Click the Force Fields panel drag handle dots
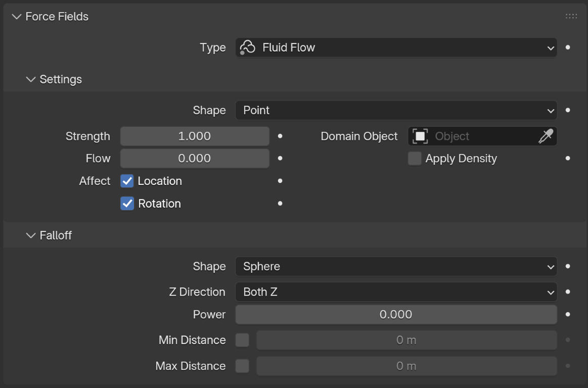The width and height of the screenshot is (588, 388). point(571,16)
